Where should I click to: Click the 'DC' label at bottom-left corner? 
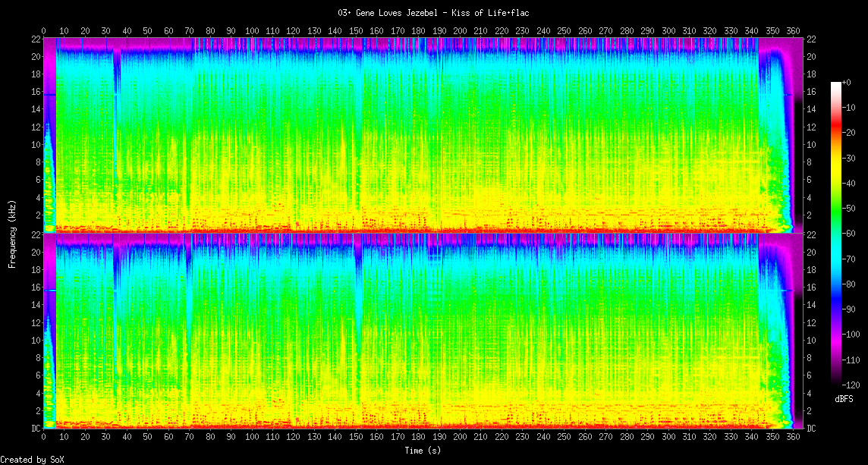[x=35, y=429]
